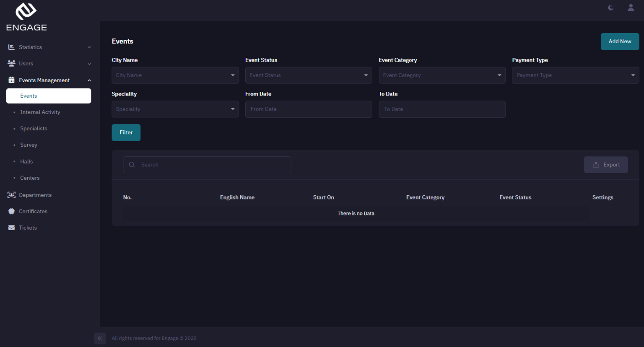This screenshot has height=347, width=644.
Task: Open the user profile icon menu
Action: 631,8
